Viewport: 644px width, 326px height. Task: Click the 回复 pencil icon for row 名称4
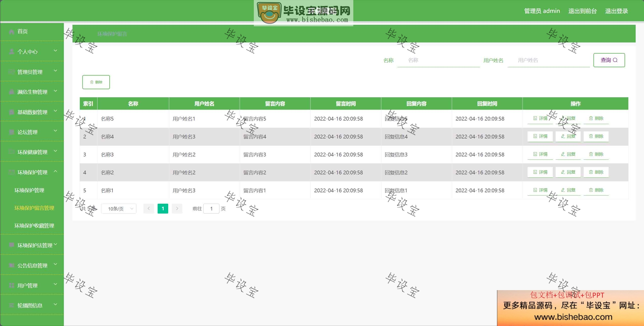(563, 136)
